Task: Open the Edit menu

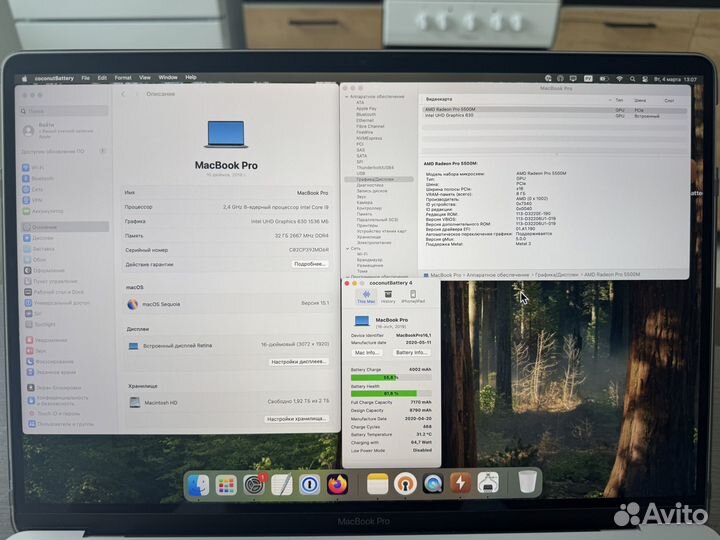Action: click(x=102, y=78)
